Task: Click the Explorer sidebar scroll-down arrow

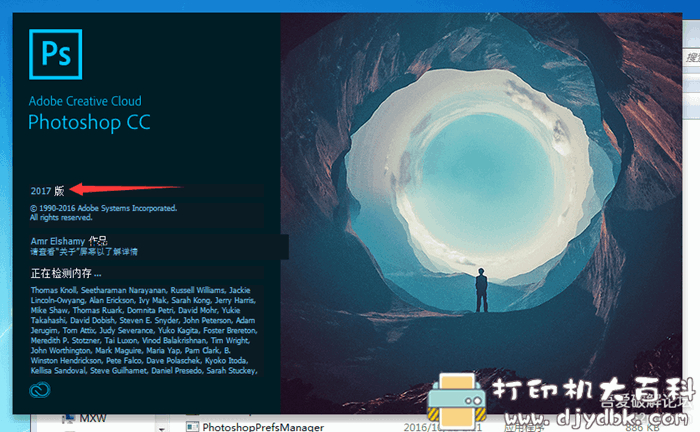Action: 162,428
